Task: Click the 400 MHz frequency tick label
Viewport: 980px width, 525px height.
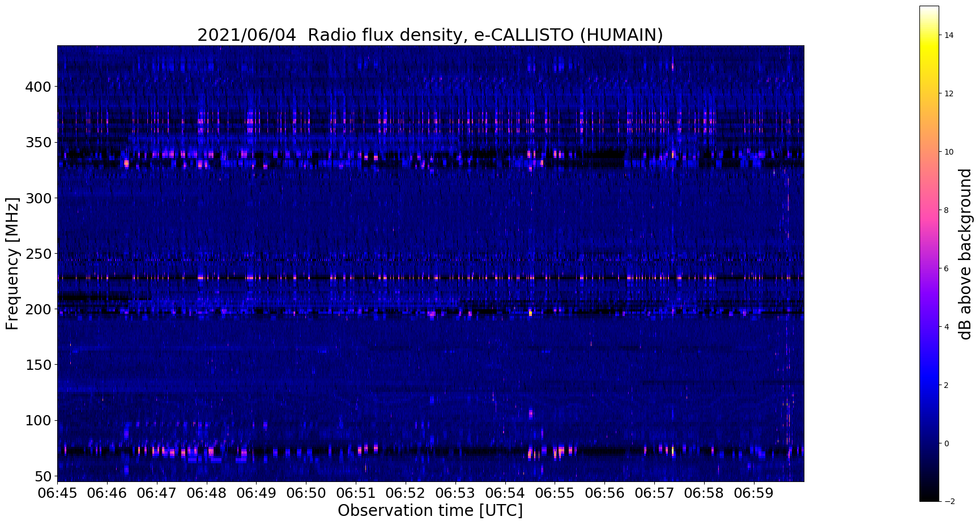Action: [39, 87]
